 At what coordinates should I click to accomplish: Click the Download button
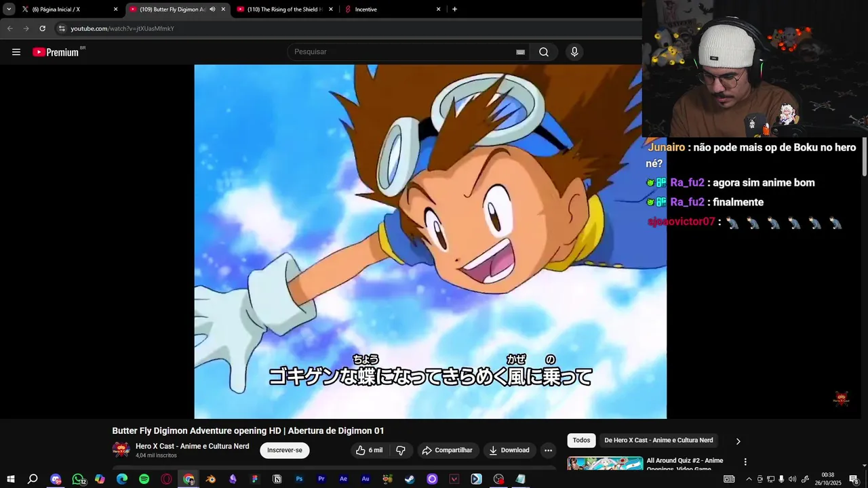pyautogui.click(x=509, y=450)
